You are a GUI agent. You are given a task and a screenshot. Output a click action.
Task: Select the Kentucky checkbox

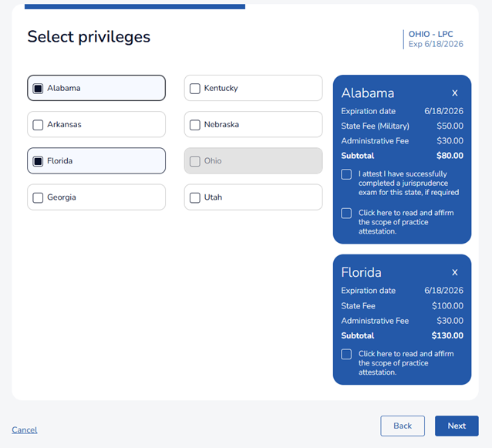[x=195, y=89]
